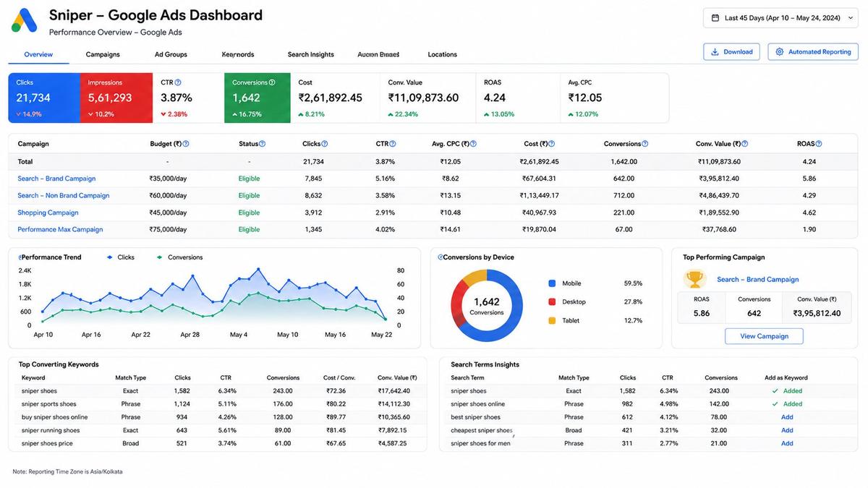Click the Match Type header in Top Converting Keywords
Screen dimensions: 868x488
click(130, 377)
